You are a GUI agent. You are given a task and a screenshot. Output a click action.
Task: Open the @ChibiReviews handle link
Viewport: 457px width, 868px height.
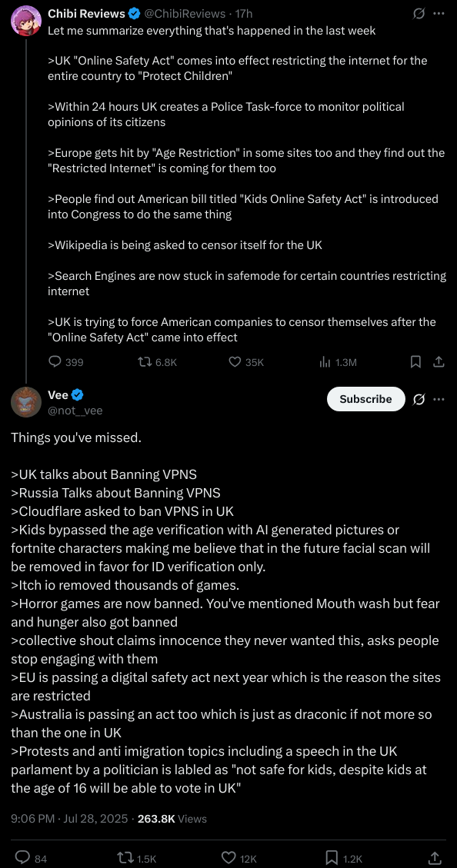(x=185, y=13)
